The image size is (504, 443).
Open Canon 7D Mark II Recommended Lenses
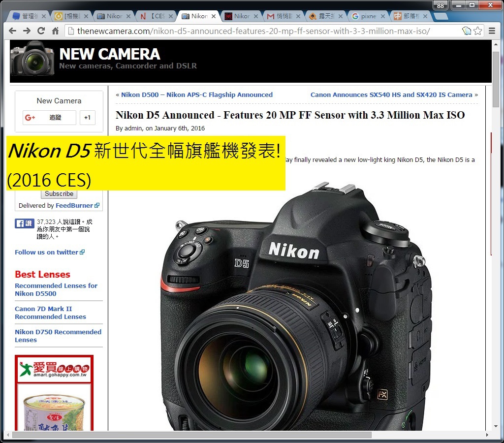(50, 313)
